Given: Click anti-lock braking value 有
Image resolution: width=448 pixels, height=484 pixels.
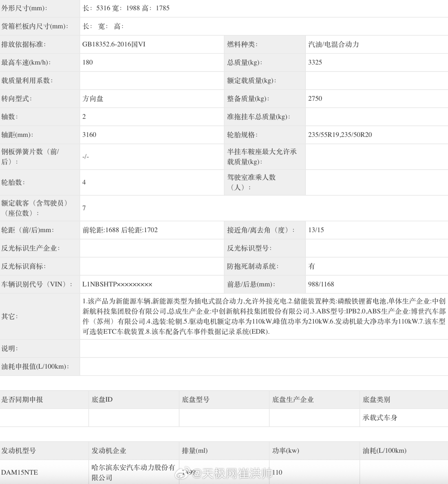Looking at the screenshot, I should coord(312,266).
